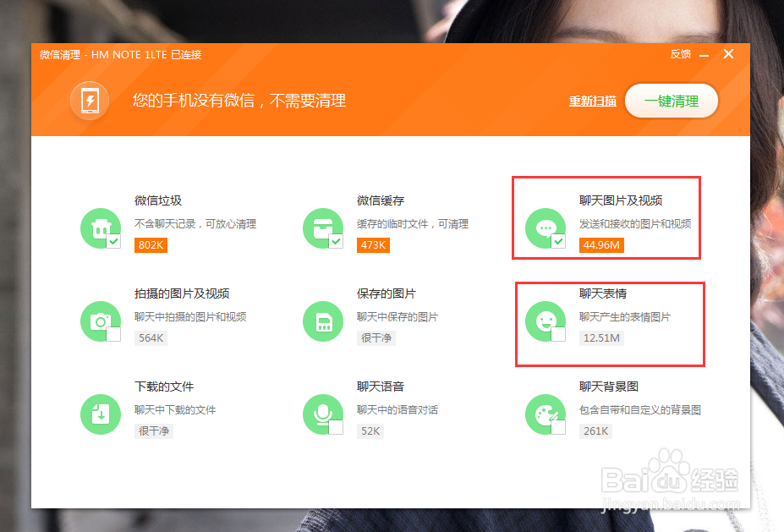Open the 反馈 feedback link
This screenshot has height=532, width=784.
(681, 54)
